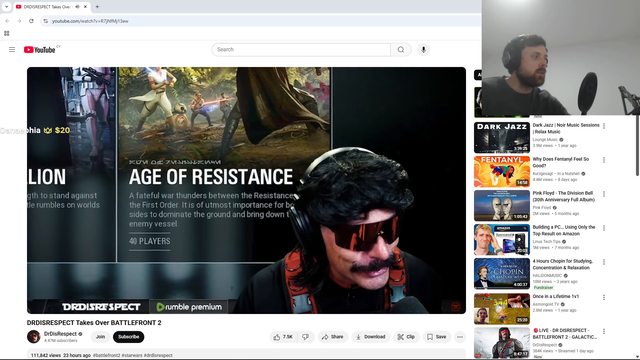Dislike the video
640x360 pixels.
[305, 337]
